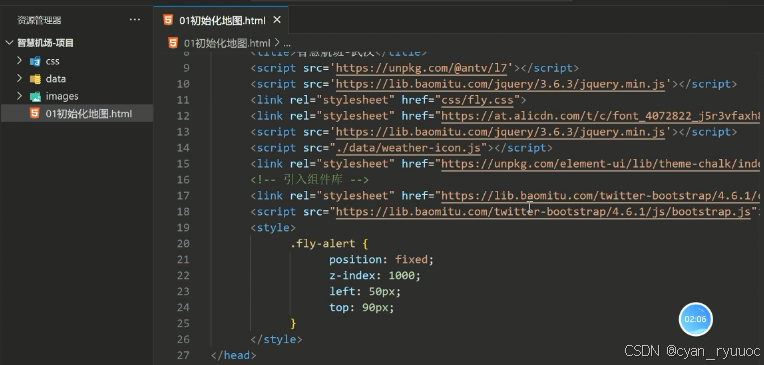Click line number 25 in the gutter
The height and width of the screenshot is (365, 764).
click(183, 324)
